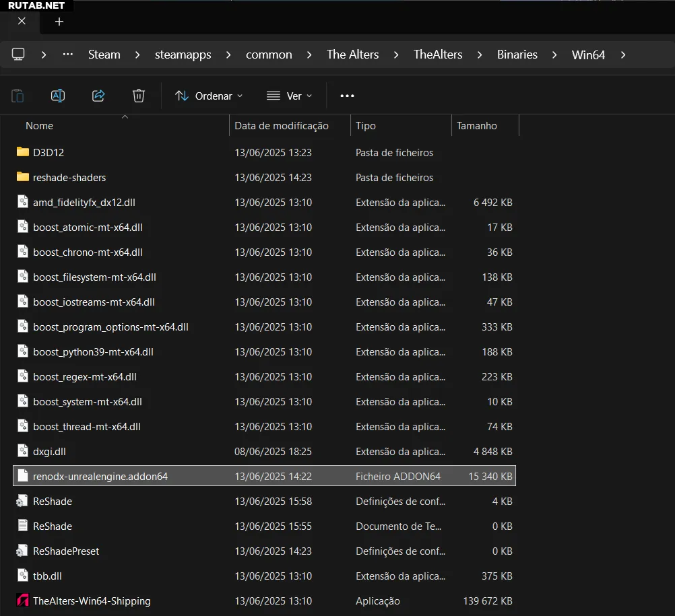Add a new Explorer tab
The width and height of the screenshot is (675, 616).
click(x=59, y=22)
